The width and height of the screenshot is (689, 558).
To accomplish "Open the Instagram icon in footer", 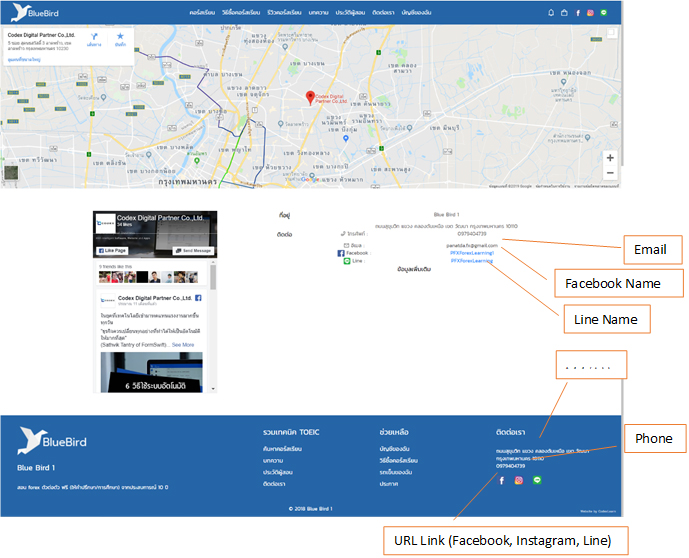I will (518, 480).
